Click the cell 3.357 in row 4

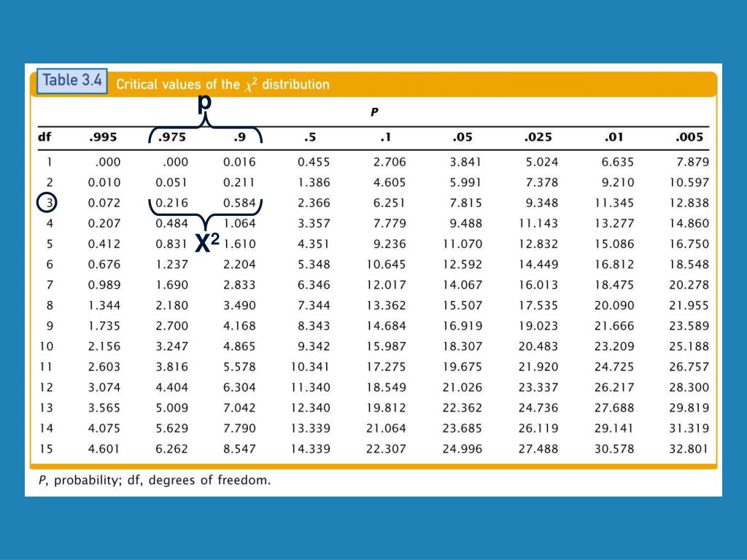tap(314, 224)
